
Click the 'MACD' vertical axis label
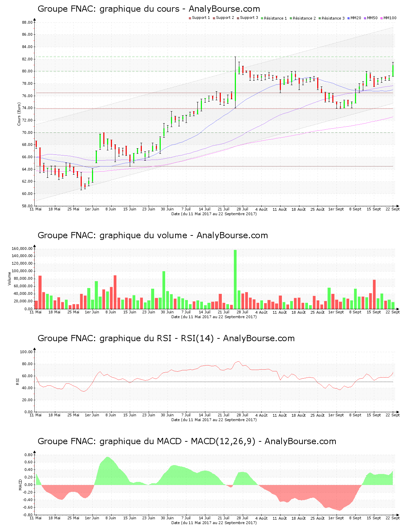tap(20, 485)
